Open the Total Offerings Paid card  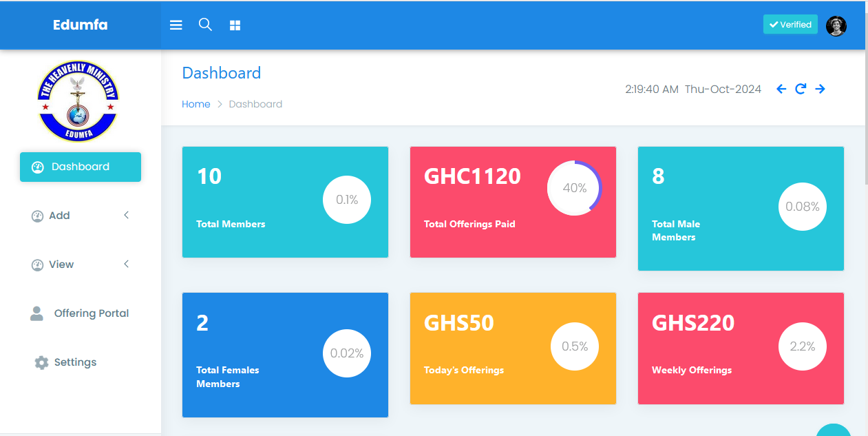click(513, 203)
